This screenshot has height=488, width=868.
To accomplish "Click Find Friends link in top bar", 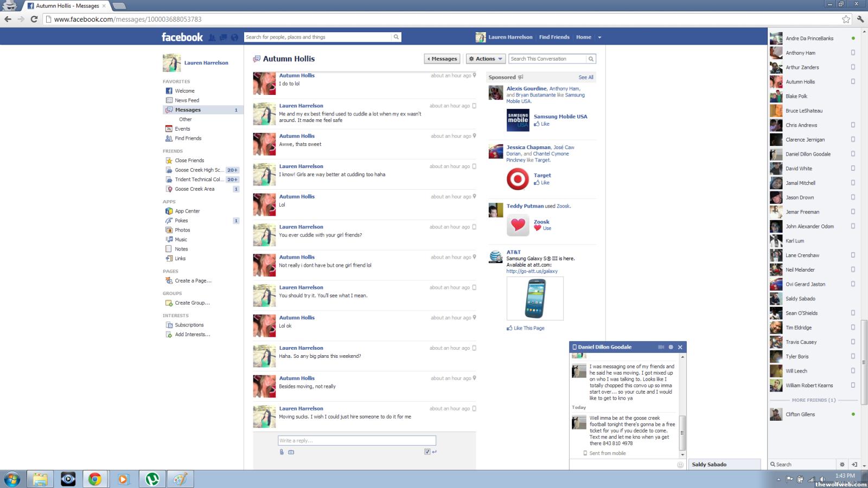I will coord(554,37).
